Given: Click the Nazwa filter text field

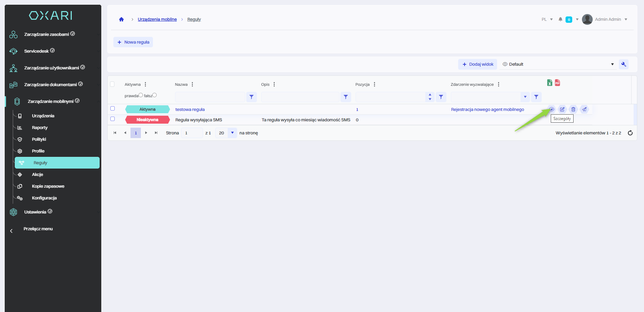Looking at the screenshot, I should point(210,97).
